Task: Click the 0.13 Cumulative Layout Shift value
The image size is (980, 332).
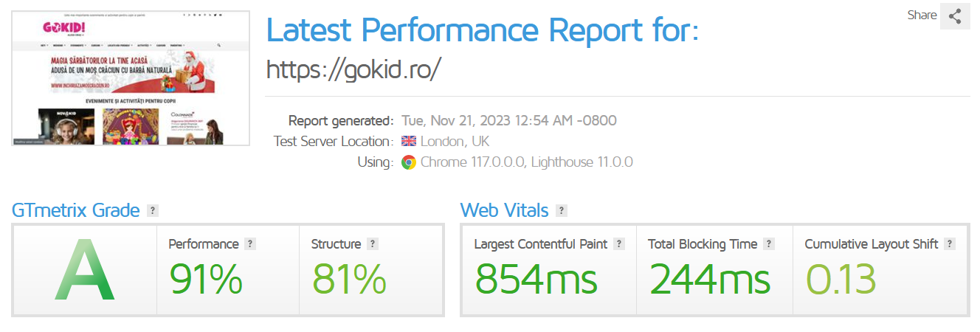Action: point(841,279)
